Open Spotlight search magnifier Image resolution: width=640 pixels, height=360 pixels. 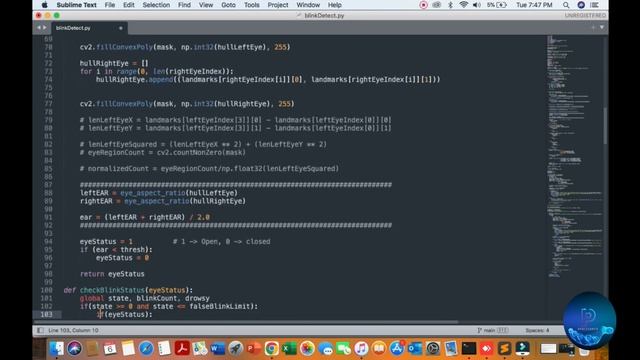(566, 5)
